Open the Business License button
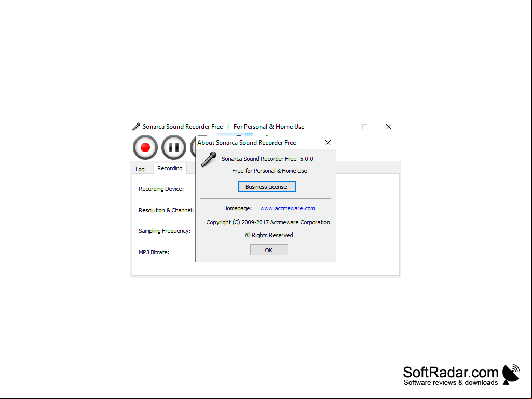532x399 pixels. tap(266, 187)
